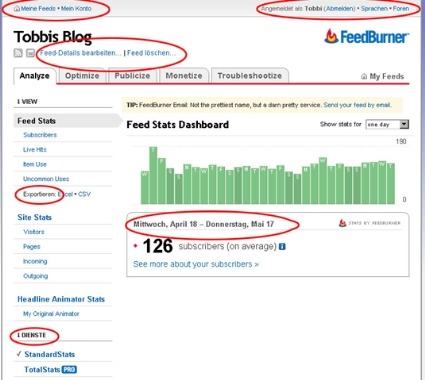Viewport: 425px width, 380px height.
Task: Click the gray feed icon beside RSS icon
Action: click(x=30, y=53)
